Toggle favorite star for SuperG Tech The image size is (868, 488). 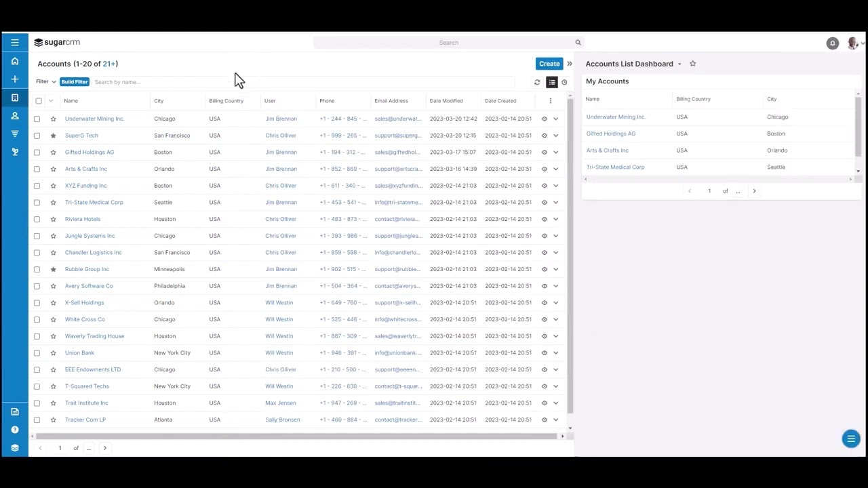(54, 136)
